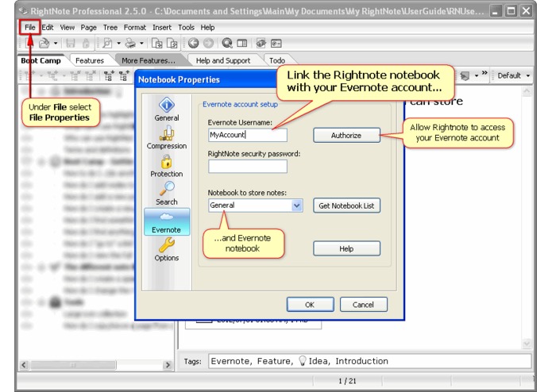Click the third tree toolbar node icon
552x392 pixels.
[75, 75]
